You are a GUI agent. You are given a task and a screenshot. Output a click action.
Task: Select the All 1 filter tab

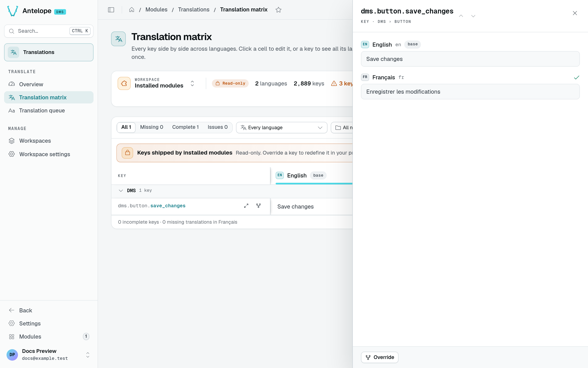click(126, 127)
